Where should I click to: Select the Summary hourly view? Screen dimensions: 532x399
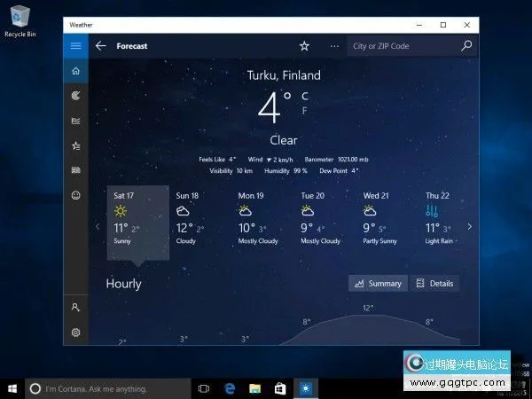pos(378,284)
